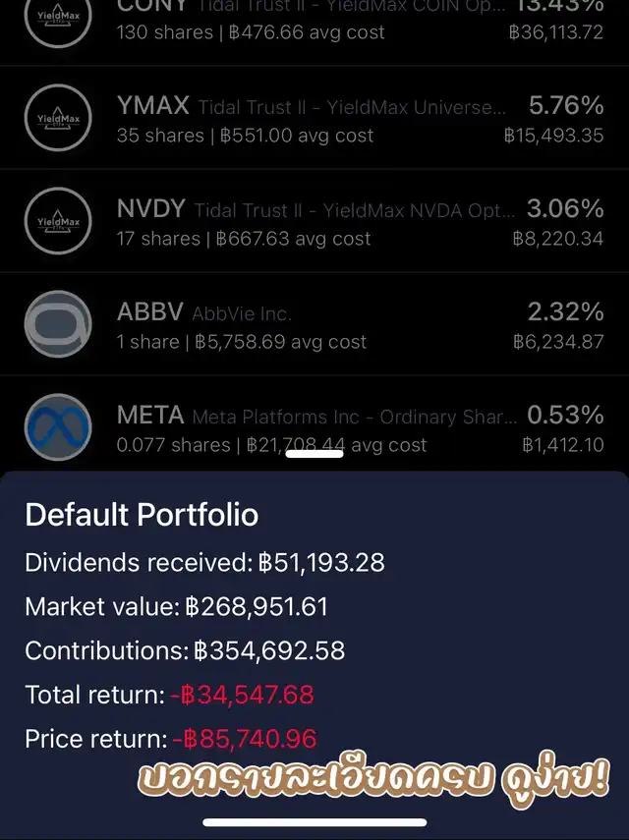Tap the ABBV AbbVie Inc. title
Screen dimensions: 629x840
point(204,312)
